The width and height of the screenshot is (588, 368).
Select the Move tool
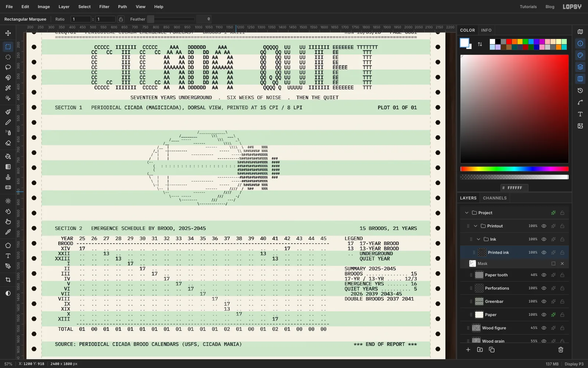8,33
